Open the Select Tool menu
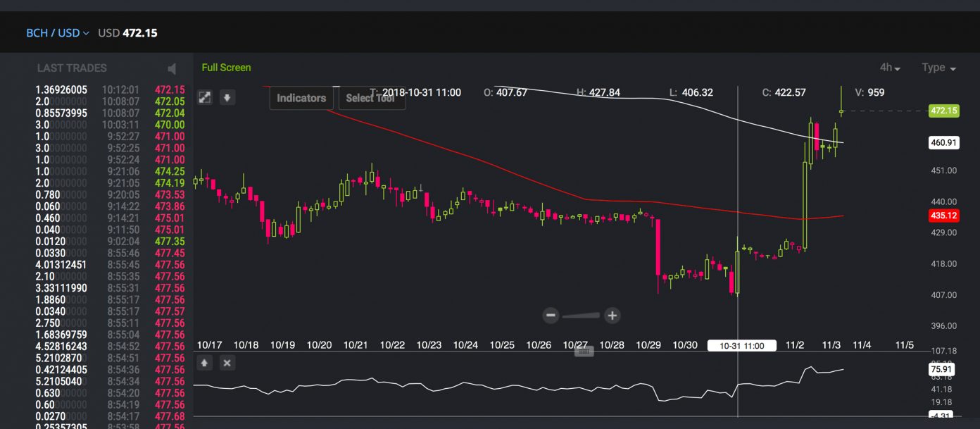This screenshot has height=429, width=980. tap(370, 98)
